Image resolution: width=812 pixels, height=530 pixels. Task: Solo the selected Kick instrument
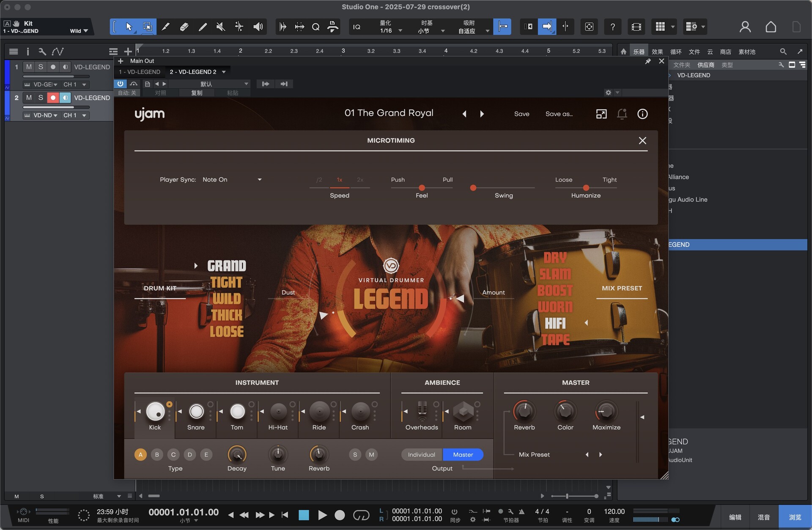[x=355, y=455]
